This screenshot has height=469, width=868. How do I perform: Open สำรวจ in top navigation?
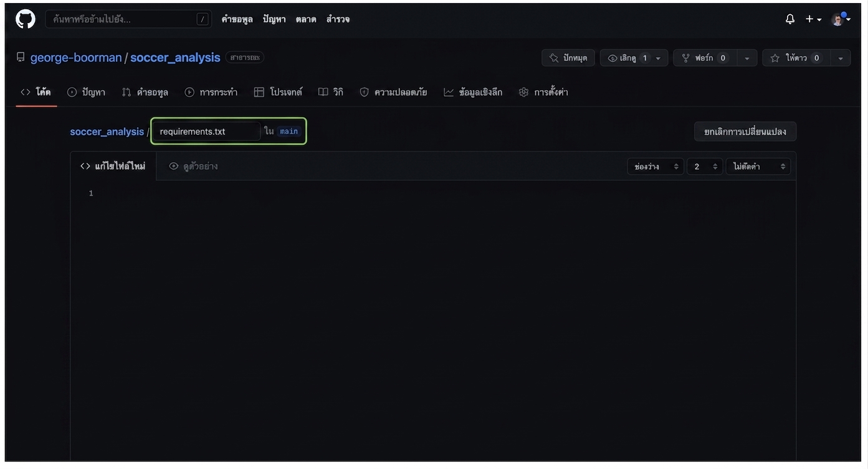coord(338,19)
